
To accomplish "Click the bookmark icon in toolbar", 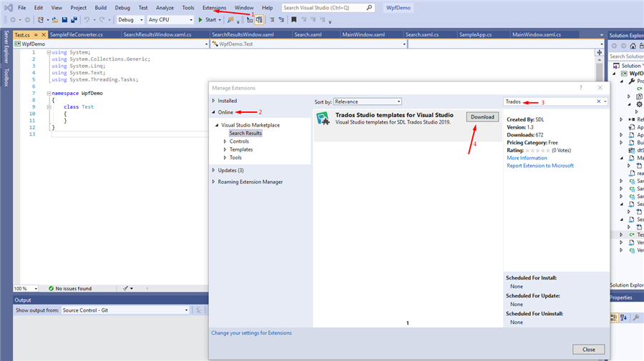I will [x=293, y=20].
